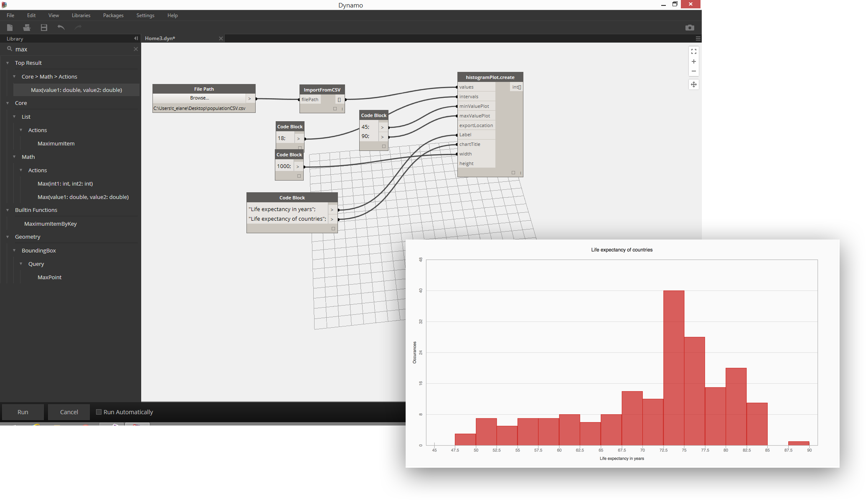Click histogramPlot.create int[] output port
This screenshot has height=502, width=868.
pos(517,87)
